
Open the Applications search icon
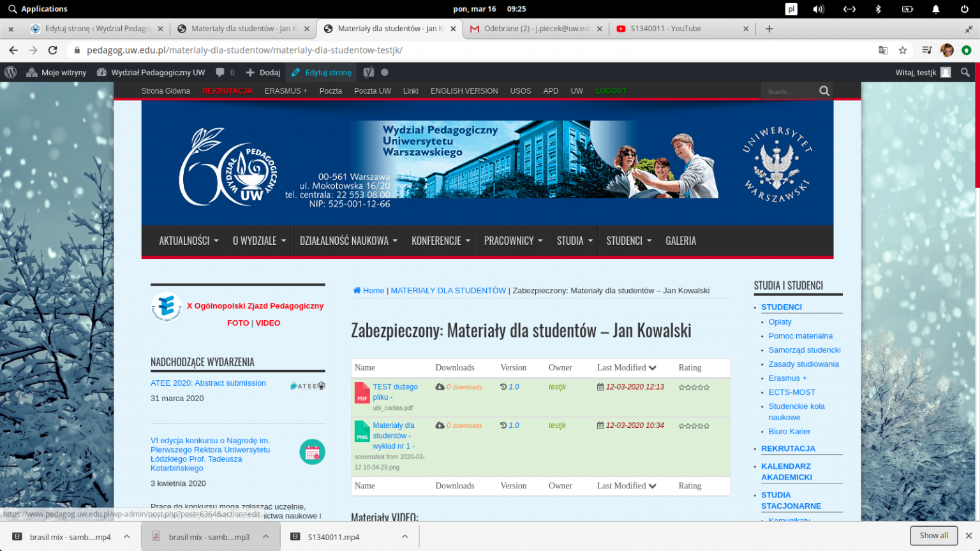[x=12, y=9]
